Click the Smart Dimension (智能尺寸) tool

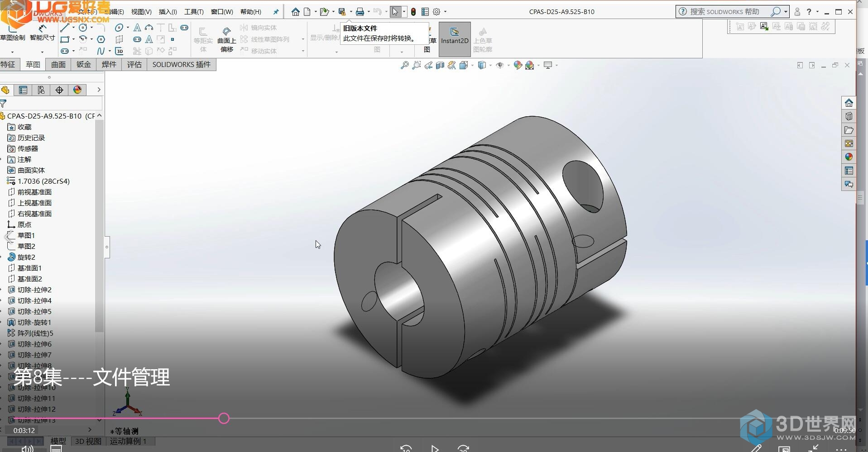point(42,33)
